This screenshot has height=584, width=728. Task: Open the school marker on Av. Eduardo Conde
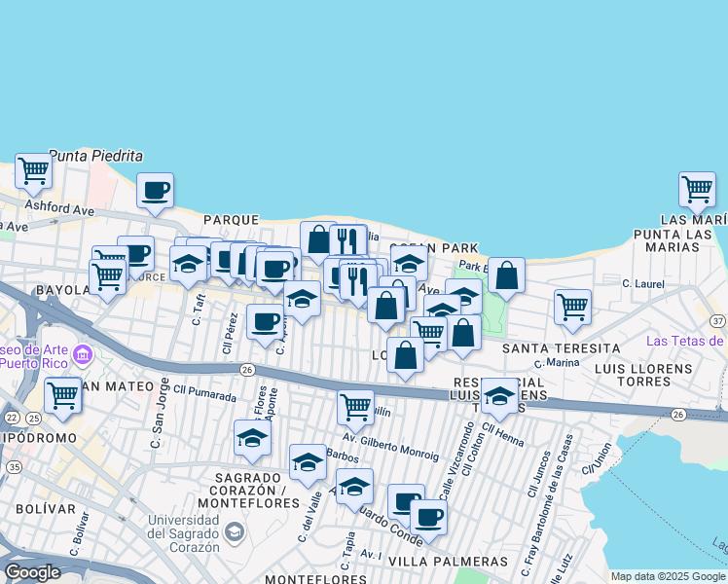(354, 486)
